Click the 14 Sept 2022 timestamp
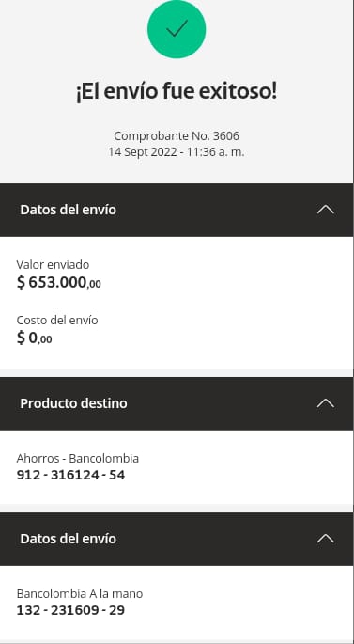This screenshot has width=354, height=644. click(177, 152)
